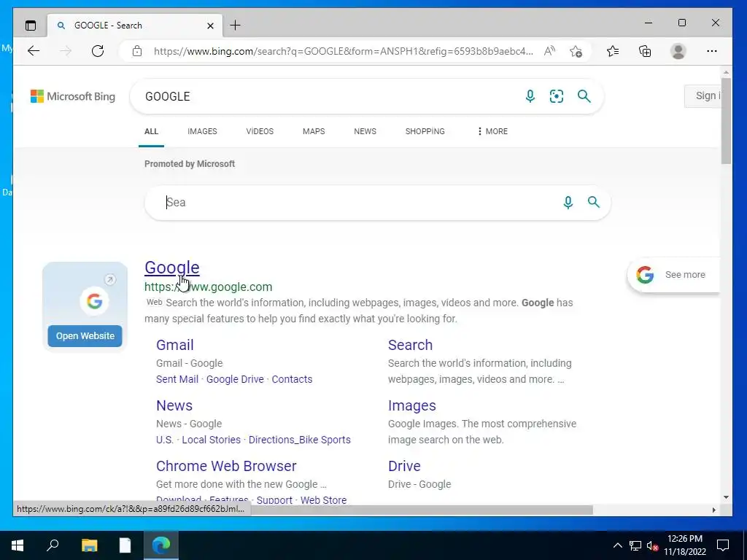Click the Bing magnifier search icon
The width and height of the screenshot is (747, 560).
[584, 96]
